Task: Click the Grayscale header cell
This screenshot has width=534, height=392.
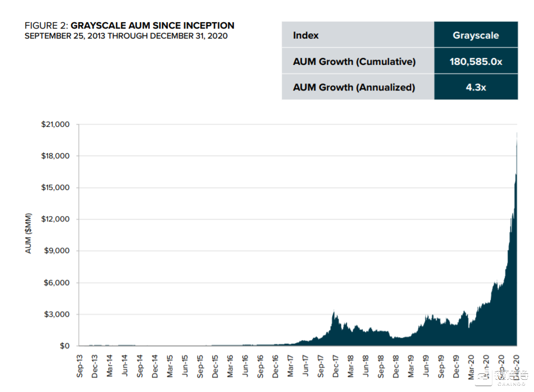Action: coord(476,35)
